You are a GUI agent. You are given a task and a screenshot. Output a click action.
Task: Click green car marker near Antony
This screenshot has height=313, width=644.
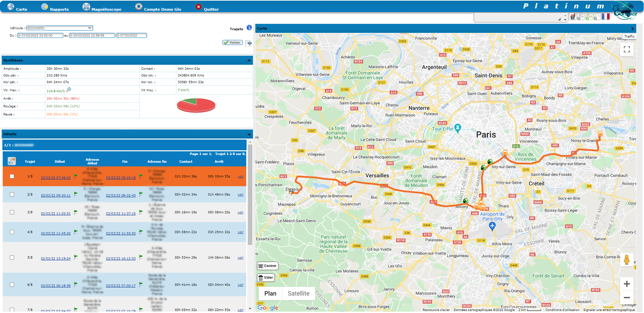(x=465, y=201)
